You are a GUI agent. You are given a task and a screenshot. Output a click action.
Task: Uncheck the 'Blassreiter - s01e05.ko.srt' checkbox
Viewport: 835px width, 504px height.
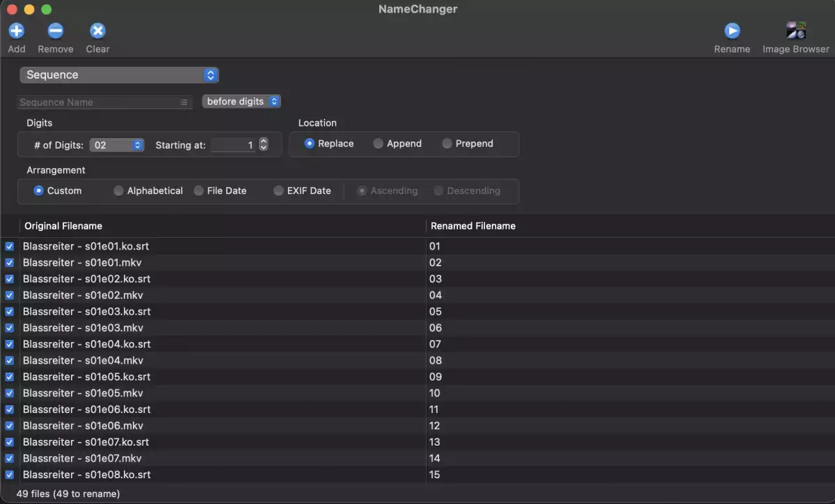point(10,377)
